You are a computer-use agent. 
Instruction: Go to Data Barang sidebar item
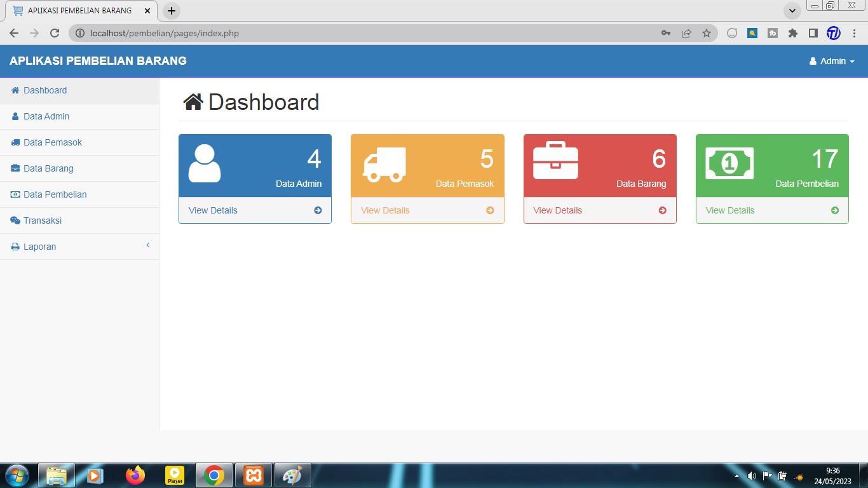click(x=48, y=168)
